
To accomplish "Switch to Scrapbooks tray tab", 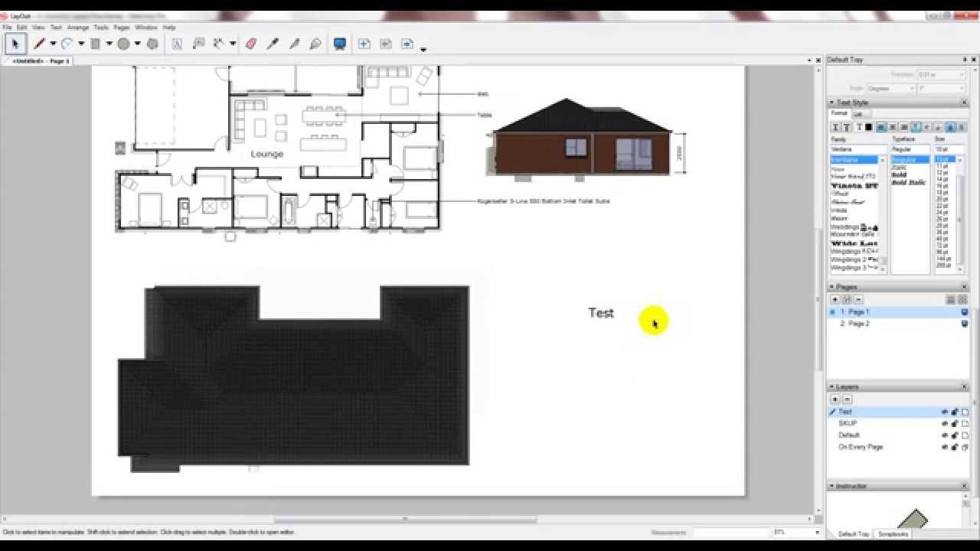I will 893,533.
